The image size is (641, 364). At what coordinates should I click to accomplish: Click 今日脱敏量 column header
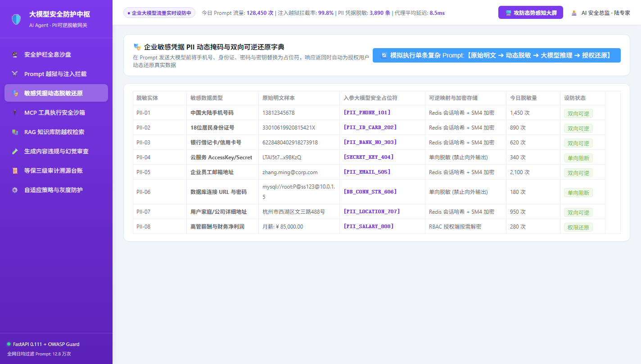pyautogui.click(x=533, y=98)
